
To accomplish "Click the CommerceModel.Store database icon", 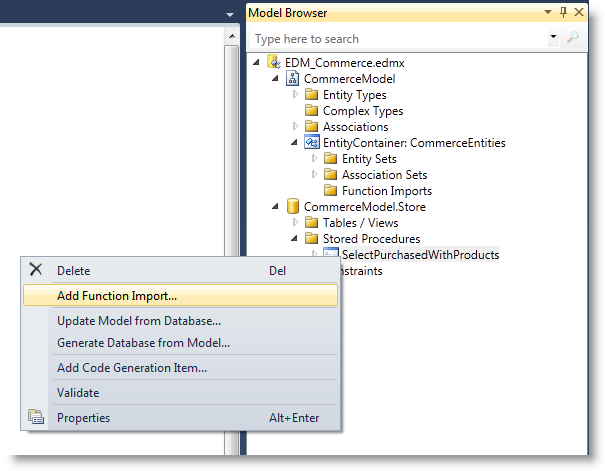I will [293, 207].
